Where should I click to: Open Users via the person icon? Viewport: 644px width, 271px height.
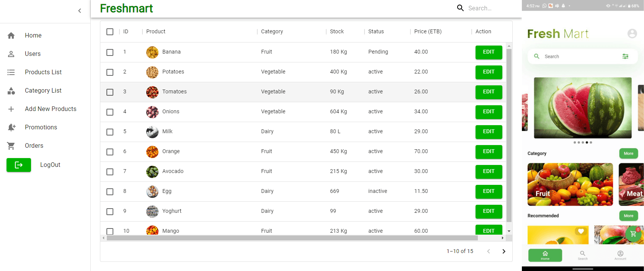point(11,54)
